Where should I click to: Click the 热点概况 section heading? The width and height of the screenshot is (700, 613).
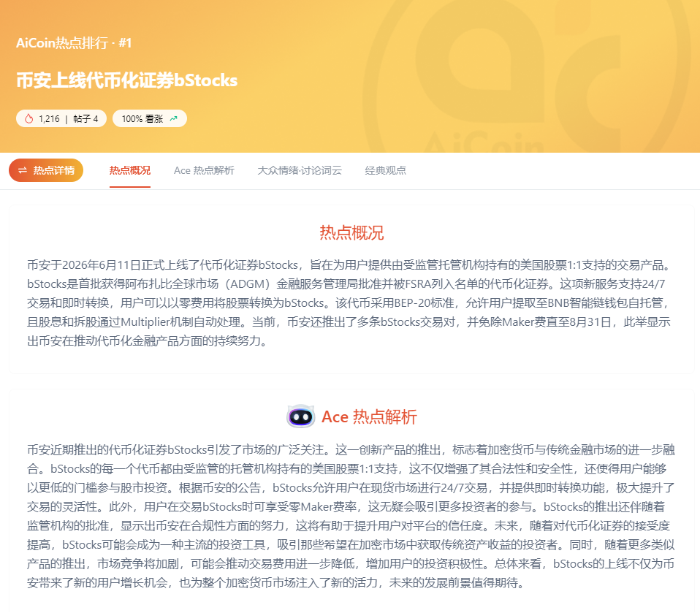[351, 232]
